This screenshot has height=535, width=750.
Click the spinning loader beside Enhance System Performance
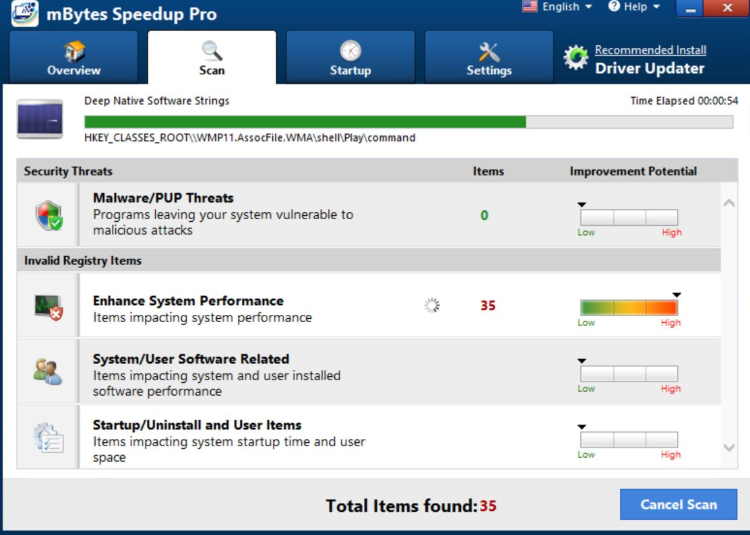(432, 306)
